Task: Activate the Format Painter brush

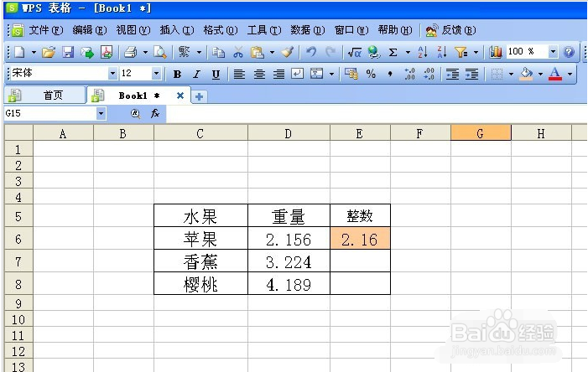Action: click(288, 52)
